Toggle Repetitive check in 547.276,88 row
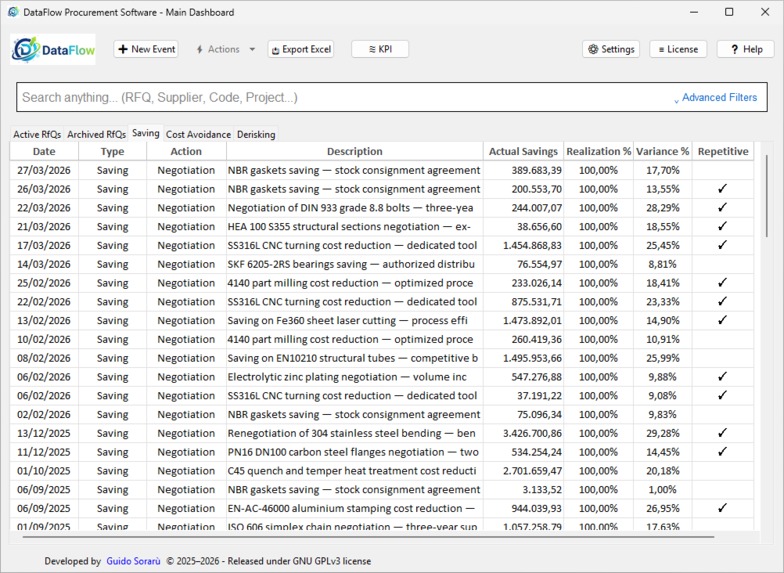 722,376
